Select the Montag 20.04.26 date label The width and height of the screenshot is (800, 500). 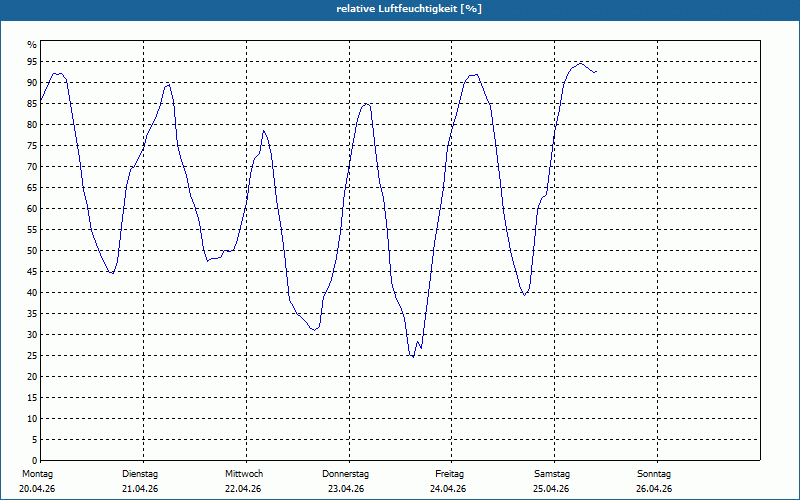point(37,481)
